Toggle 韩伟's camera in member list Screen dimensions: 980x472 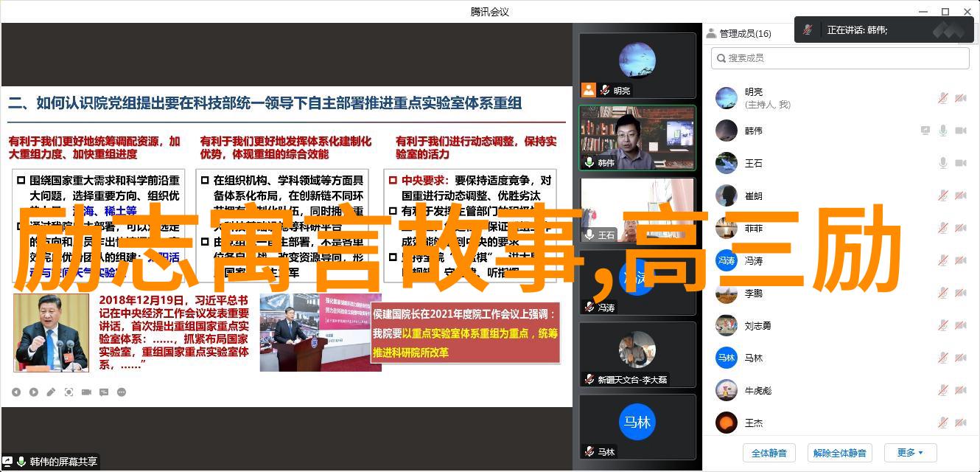coord(961,131)
